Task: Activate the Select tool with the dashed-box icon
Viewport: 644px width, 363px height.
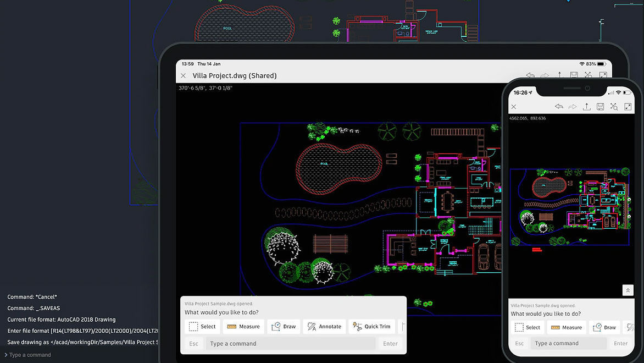Action: 202,326
